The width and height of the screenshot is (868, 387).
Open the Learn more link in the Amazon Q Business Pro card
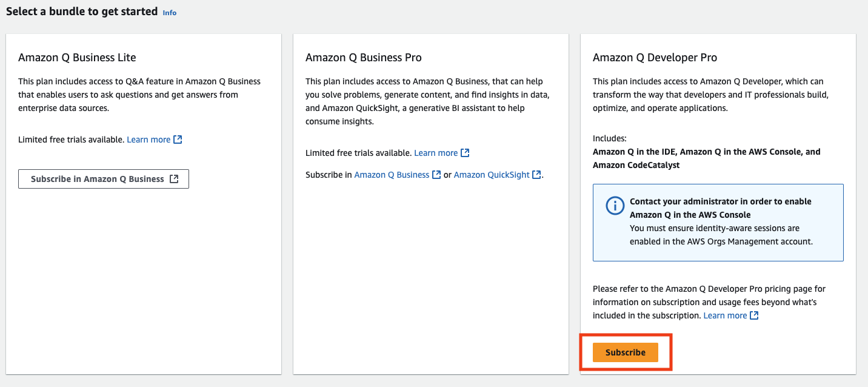coord(436,152)
